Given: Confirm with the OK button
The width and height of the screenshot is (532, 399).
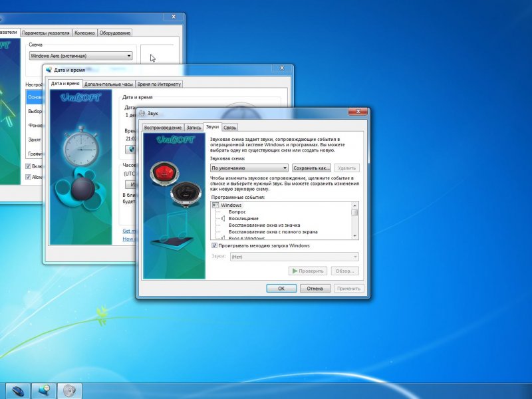Looking at the screenshot, I should tap(281, 289).
